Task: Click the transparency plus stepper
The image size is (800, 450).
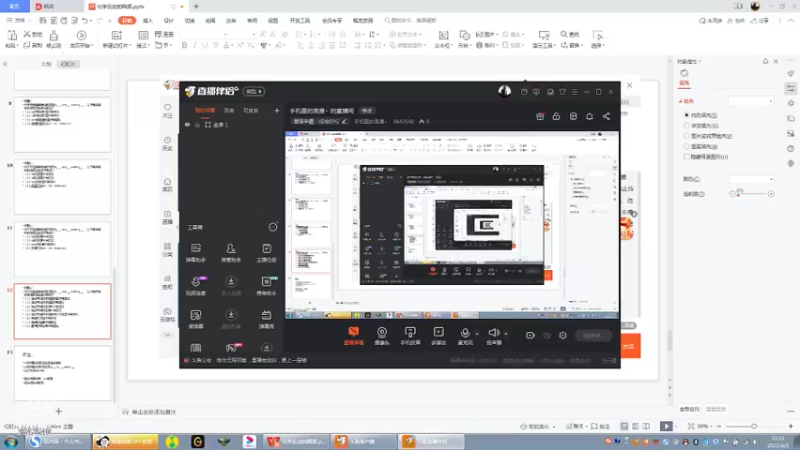Action: click(x=771, y=194)
